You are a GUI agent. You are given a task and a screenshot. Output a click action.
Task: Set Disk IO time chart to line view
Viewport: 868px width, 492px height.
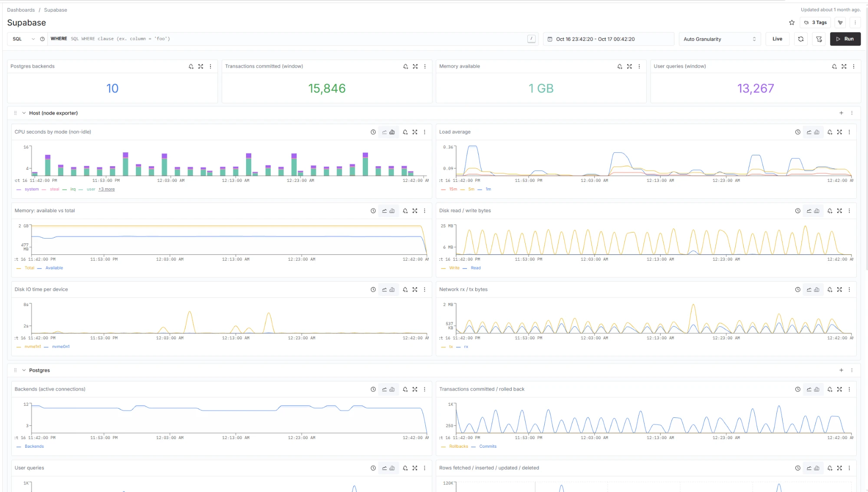(x=384, y=290)
